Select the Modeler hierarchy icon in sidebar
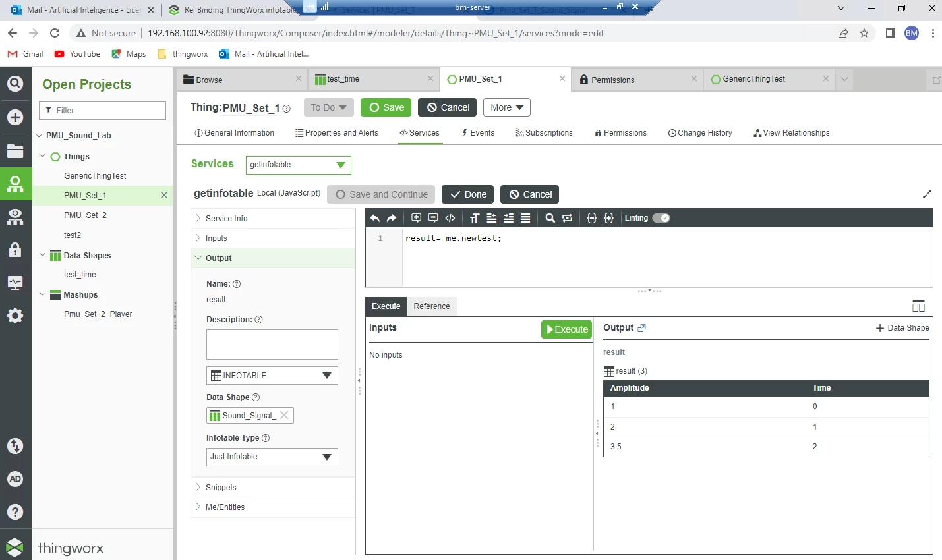This screenshot has width=942, height=560. (15, 184)
